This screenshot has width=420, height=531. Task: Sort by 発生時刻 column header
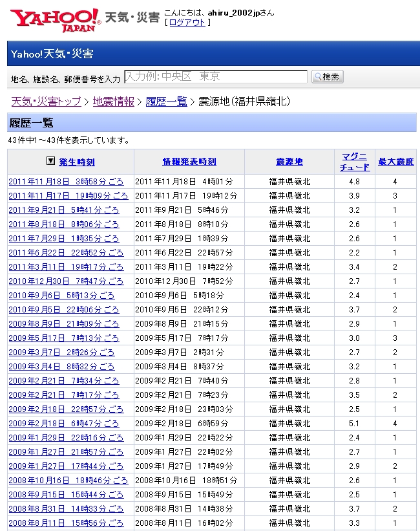(x=77, y=162)
